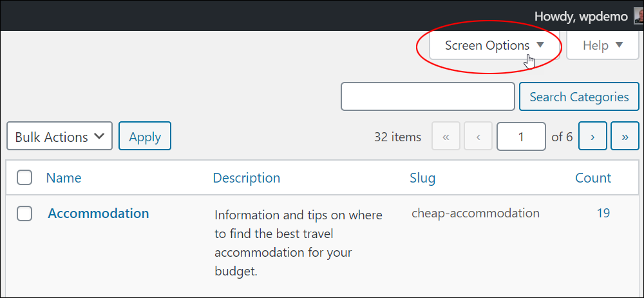The width and height of the screenshot is (644, 298).
Task: Sort by the Description column header
Action: tap(247, 178)
